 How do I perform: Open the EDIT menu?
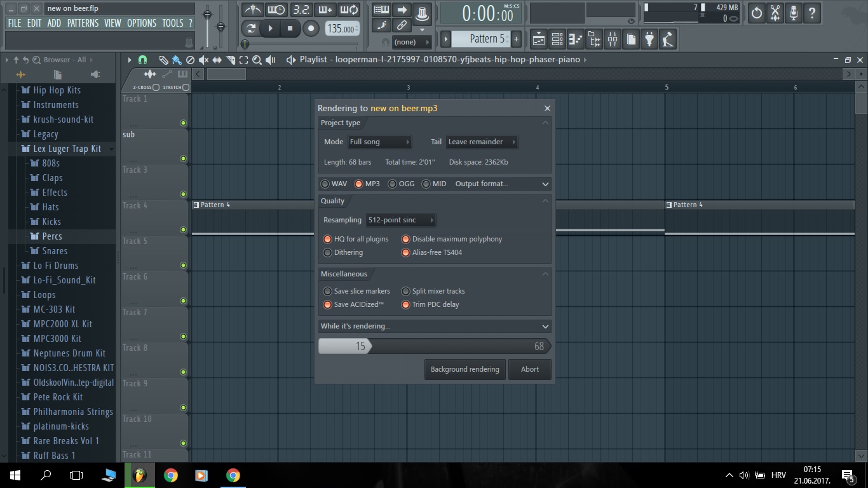[34, 23]
